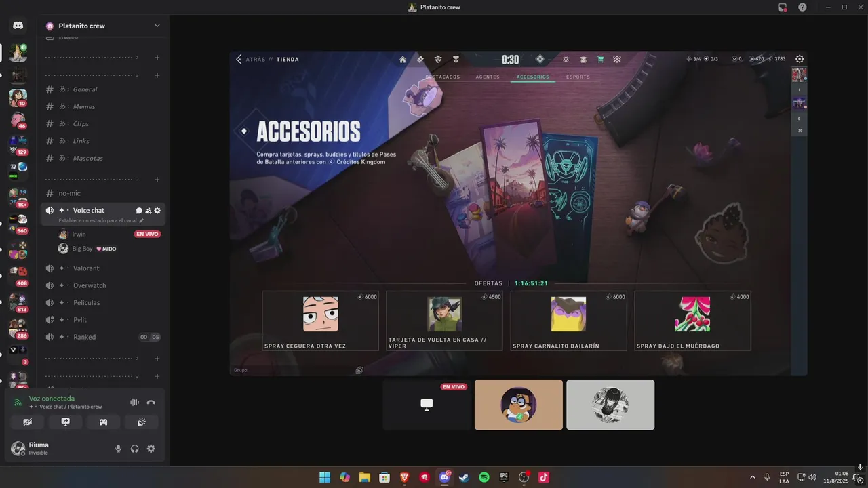Viewport: 868px width, 488px height.
Task: Click Voz conectada connection status
Action: [52, 399]
